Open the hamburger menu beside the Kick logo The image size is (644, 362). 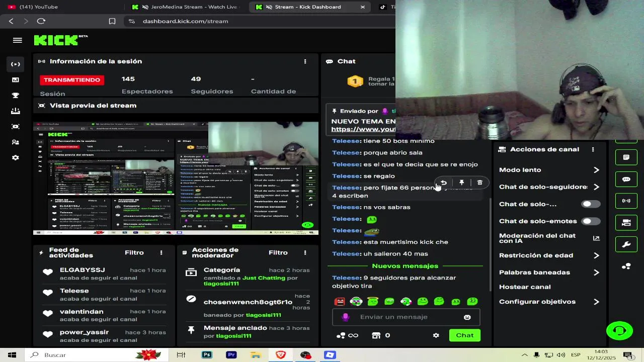pyautogui.click(x=18, y=41)
